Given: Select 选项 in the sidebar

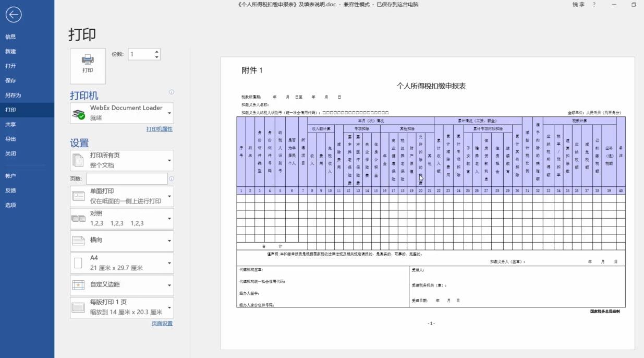Looking at the screenshot, I should [x=27, y=205].
